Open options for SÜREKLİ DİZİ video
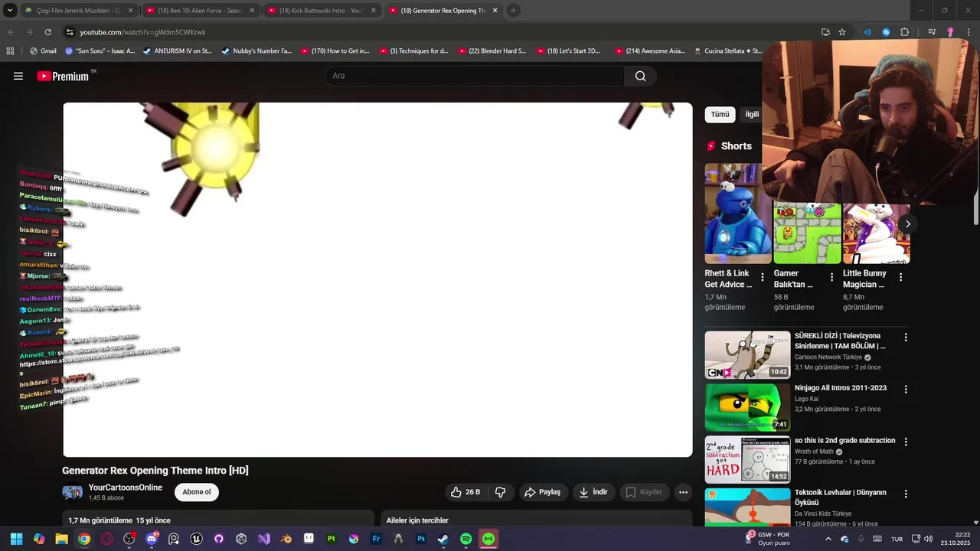This screenshot has width=980, height=551. [x=906, y=337]
